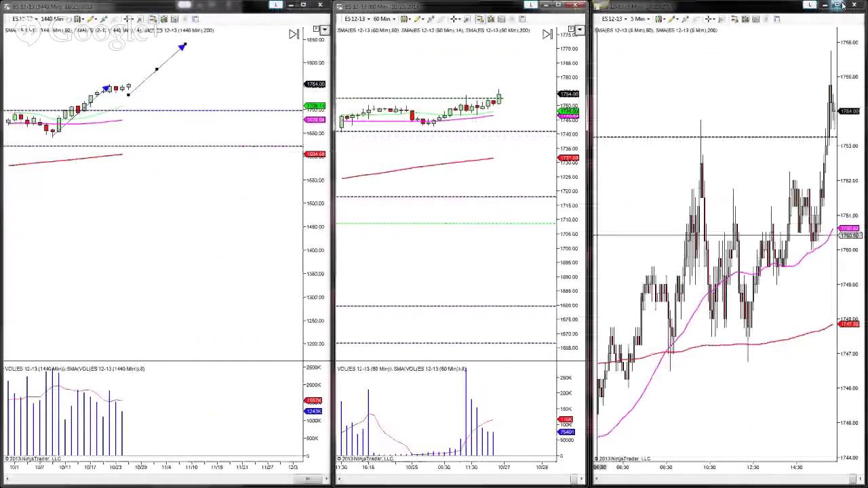Click red 1747.58 SMA marker on 5 Min axis
This screenshot has height=488, width=868.
(849, 324)
